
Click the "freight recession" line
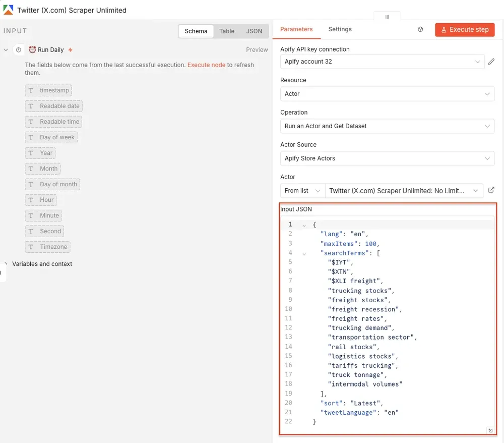[x=364, y=309]
